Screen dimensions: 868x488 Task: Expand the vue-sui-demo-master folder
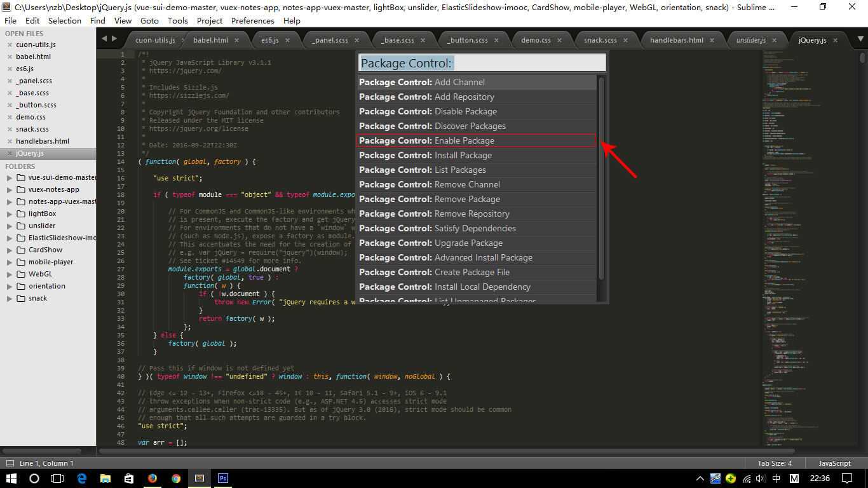(10, 178)
